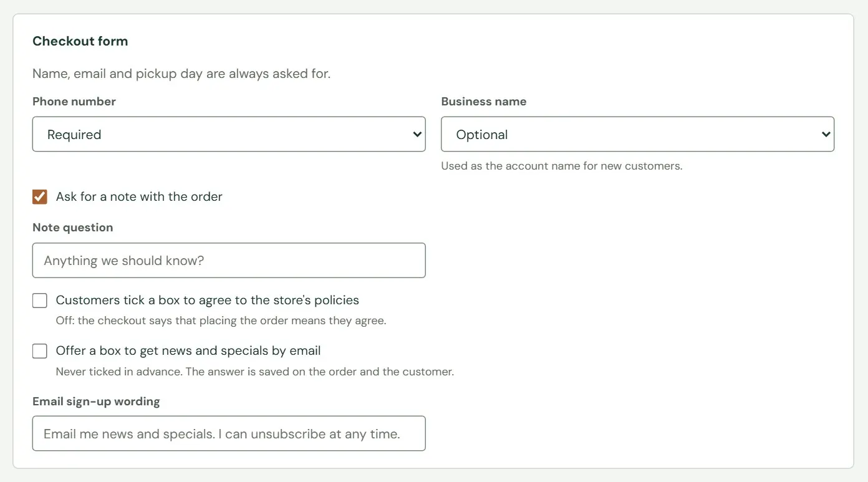The height and width of the screenshot is (482, 868).
Task: Select the 'Phone number' field label
Action: pyautogui.click(x=74, y=102)
